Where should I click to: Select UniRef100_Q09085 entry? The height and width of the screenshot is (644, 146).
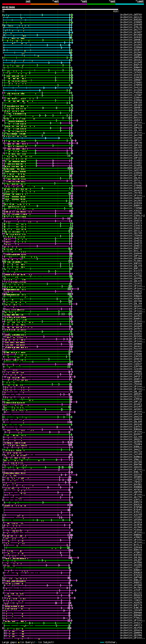[x=131, y=25]
